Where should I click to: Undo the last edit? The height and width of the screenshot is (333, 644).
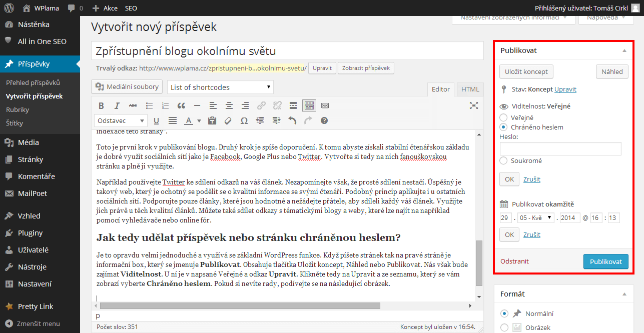click(x=292, y=120)
